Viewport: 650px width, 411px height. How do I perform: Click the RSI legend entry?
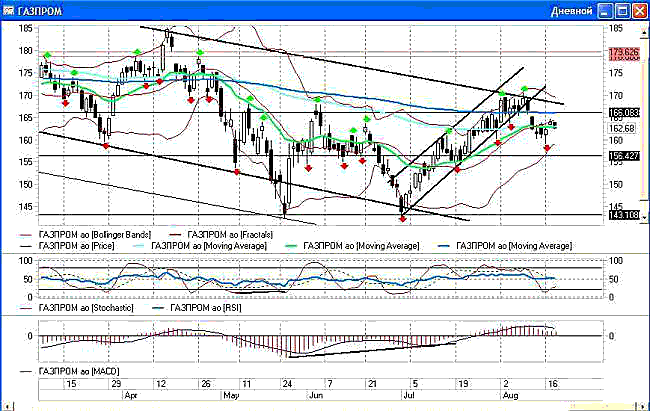click(x=197, y=308)
